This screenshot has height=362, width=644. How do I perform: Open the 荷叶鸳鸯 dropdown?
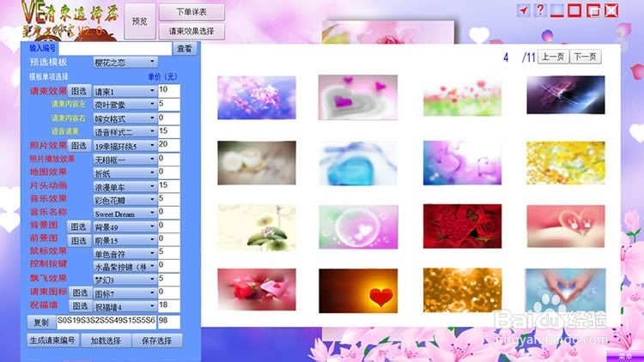(125, 105)
